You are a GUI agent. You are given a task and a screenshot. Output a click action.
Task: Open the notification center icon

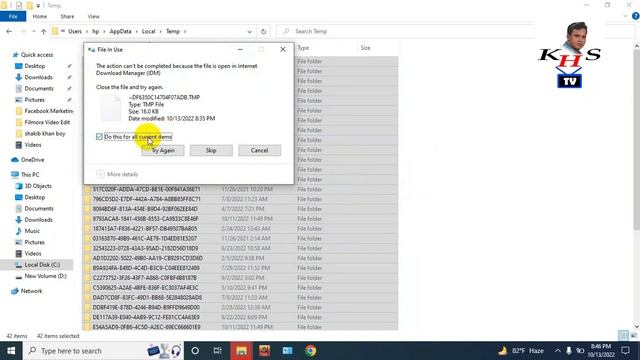(x=625, y=351)
